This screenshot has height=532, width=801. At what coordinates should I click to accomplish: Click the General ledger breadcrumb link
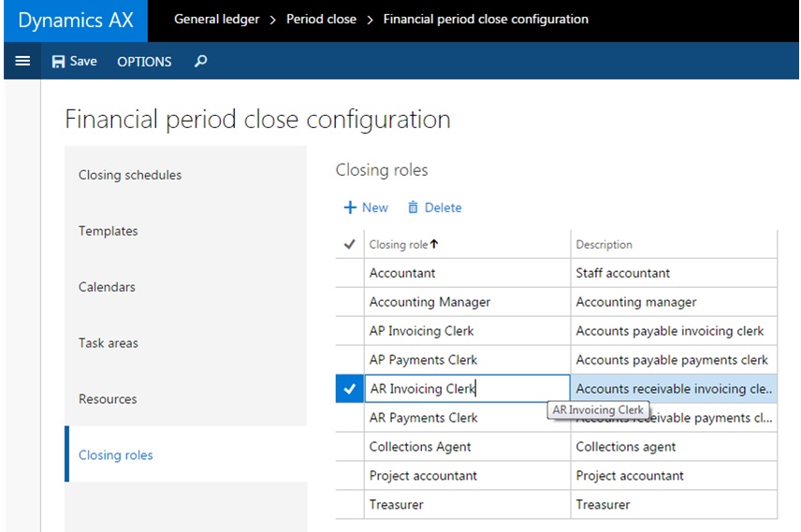pos(217,20)
